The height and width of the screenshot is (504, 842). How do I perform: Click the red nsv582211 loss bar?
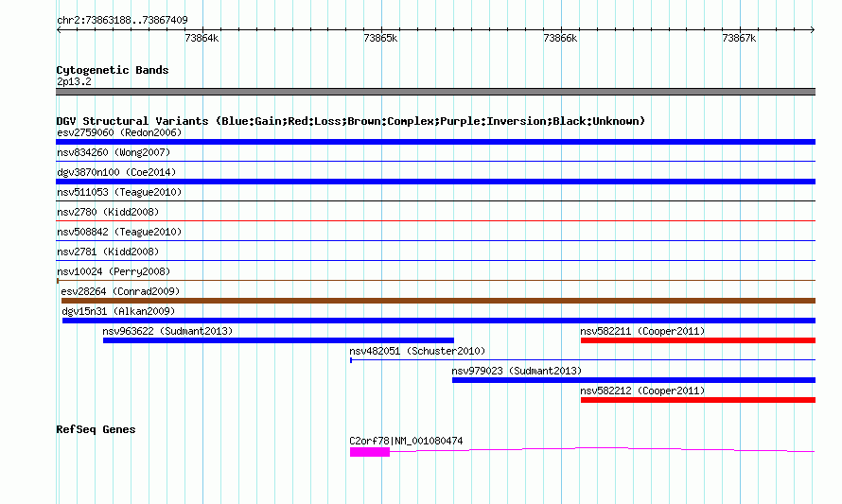click(x=698, y=340)
